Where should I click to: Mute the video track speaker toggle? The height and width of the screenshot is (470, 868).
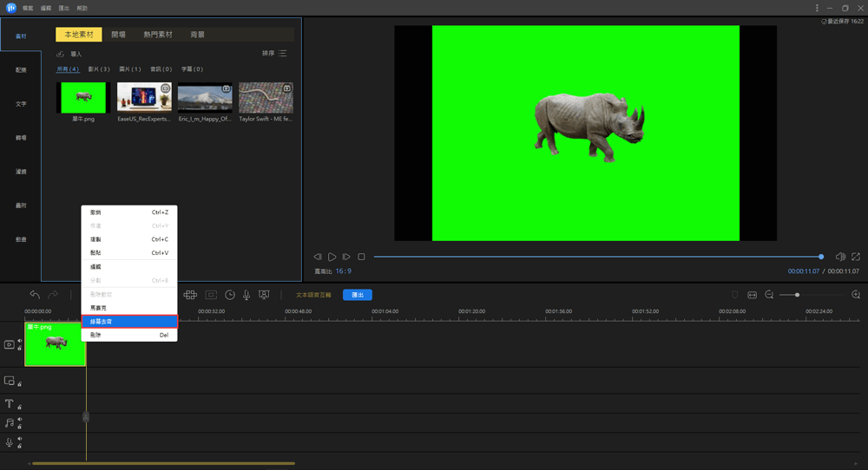[19, 341]
